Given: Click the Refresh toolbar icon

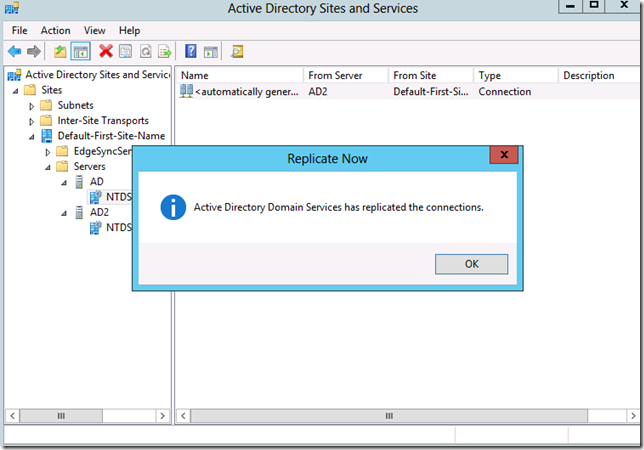Looking at the screenshot, I should pyautogui.click(x=145, y=52).
